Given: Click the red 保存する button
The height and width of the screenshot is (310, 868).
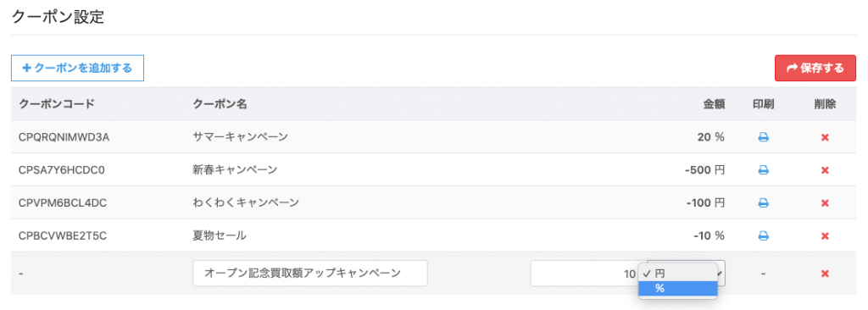Looking at the screenshot, I should pyautogui.click(x=815, y=68).
